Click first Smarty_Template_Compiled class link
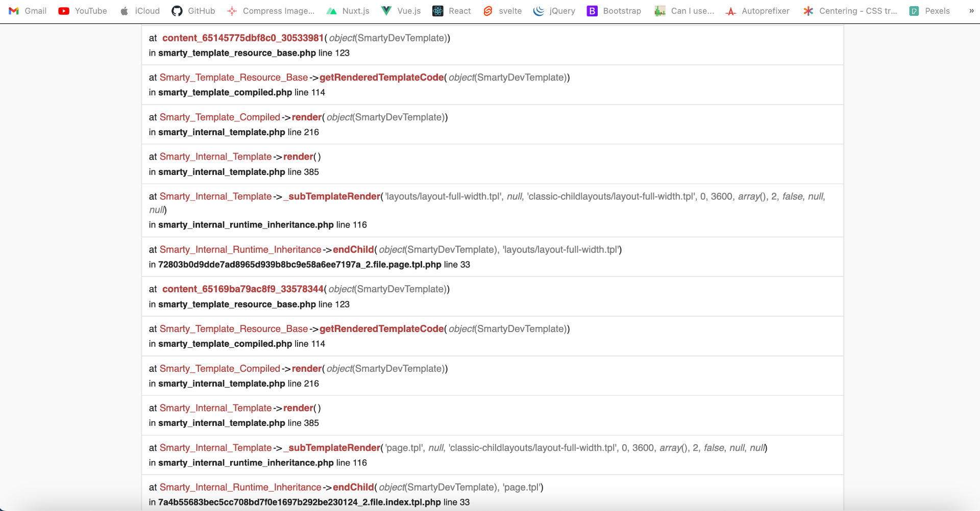This screenshot has height=511, width=980. (x=220, y=117)
